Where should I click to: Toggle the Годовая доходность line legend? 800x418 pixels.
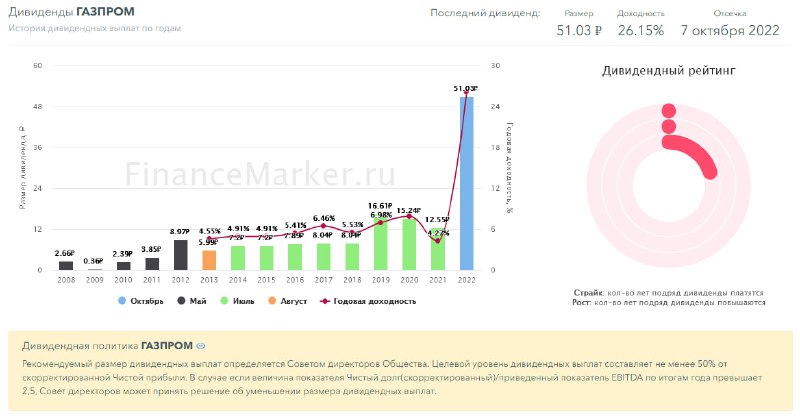[x=368, y=301]
